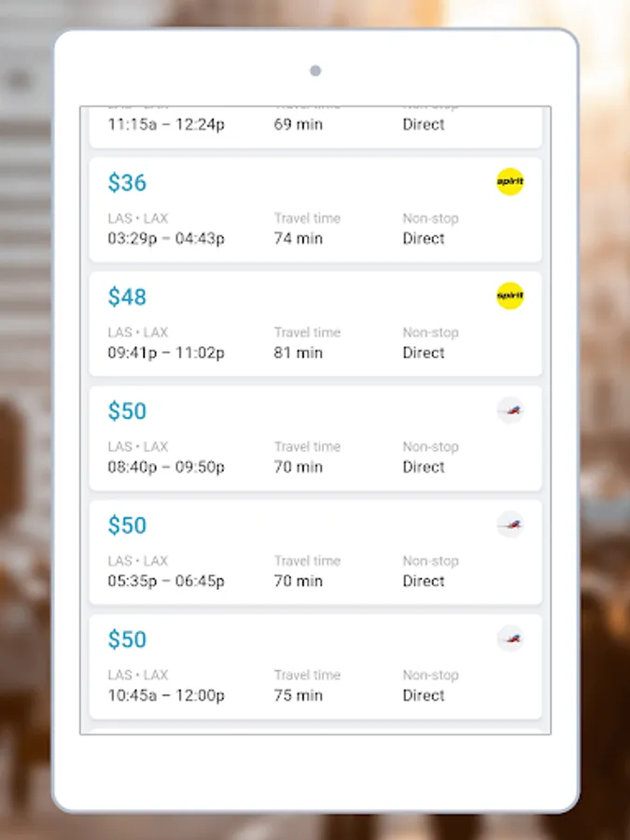Choose the $50 price for the 08:40p flight
This screenshot has width=630, height=840.
pyautogui.click(x=127, y=412)
